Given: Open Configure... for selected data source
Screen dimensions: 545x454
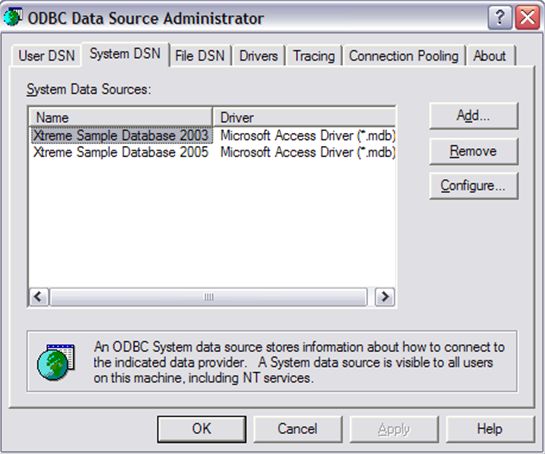Looking at the screenshot, I should (473, 186).
